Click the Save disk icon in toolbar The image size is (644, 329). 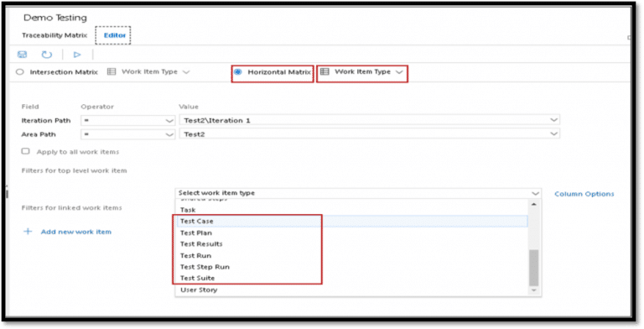22,55
